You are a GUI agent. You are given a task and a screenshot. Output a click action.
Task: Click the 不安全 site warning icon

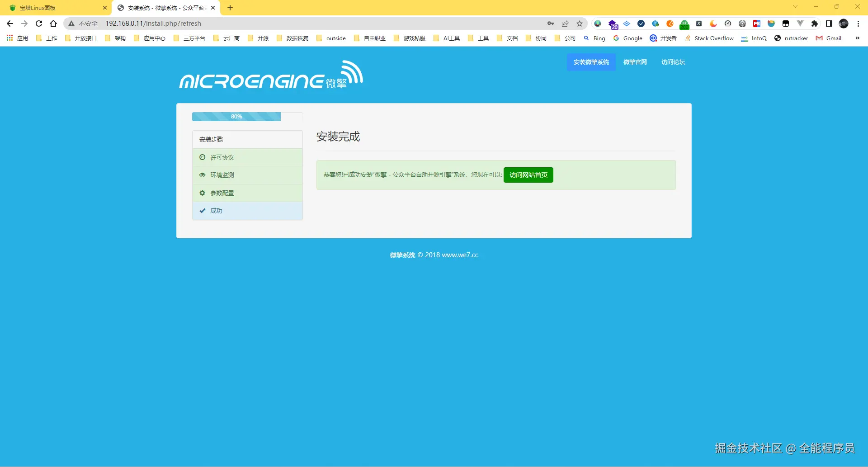coord(71,24)
